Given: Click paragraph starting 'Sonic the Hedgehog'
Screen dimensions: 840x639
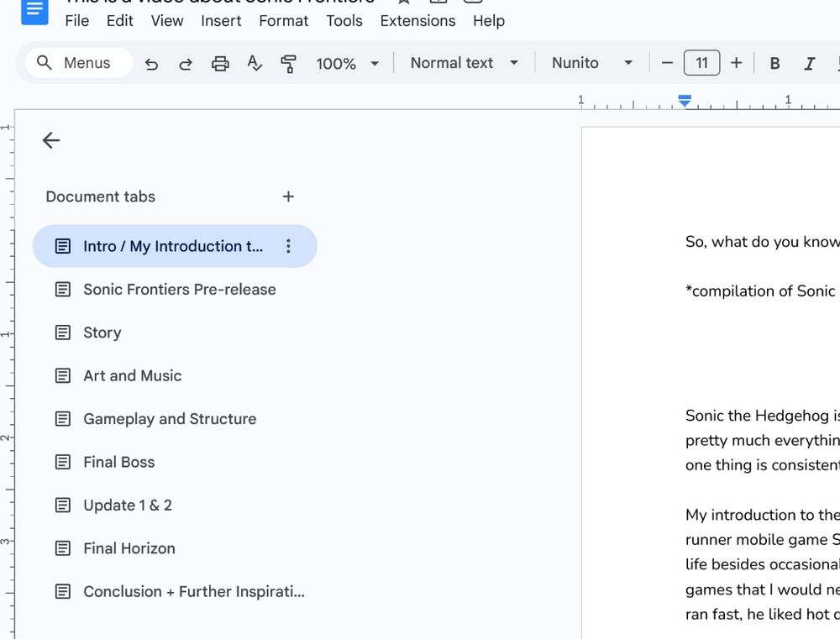Looking at the screenshot, I should click(x=763, y=440).
